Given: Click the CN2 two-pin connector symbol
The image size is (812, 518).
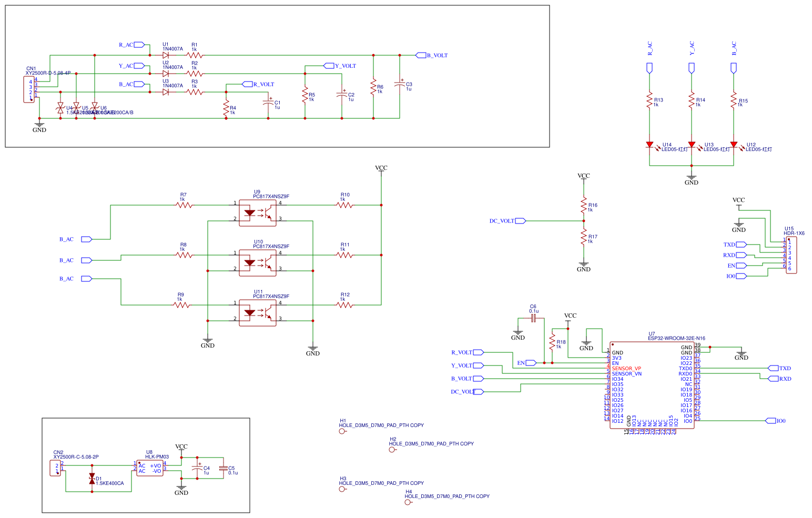Looking at the screenshot, I should (x=55, y=468).
